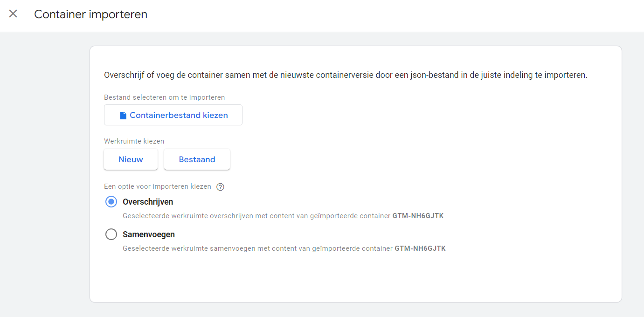Choose the Nieuw workspace button
This screenshot has width=644, height=317.
point(131,159)
